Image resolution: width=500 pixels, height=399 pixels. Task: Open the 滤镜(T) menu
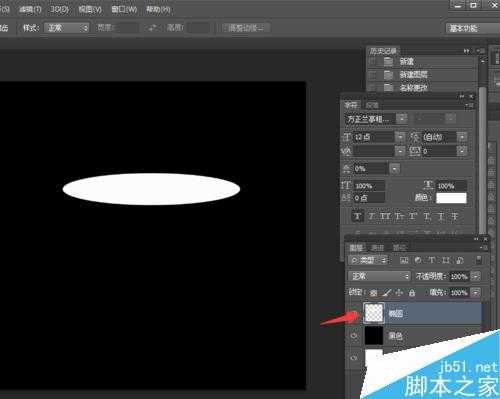30,9
